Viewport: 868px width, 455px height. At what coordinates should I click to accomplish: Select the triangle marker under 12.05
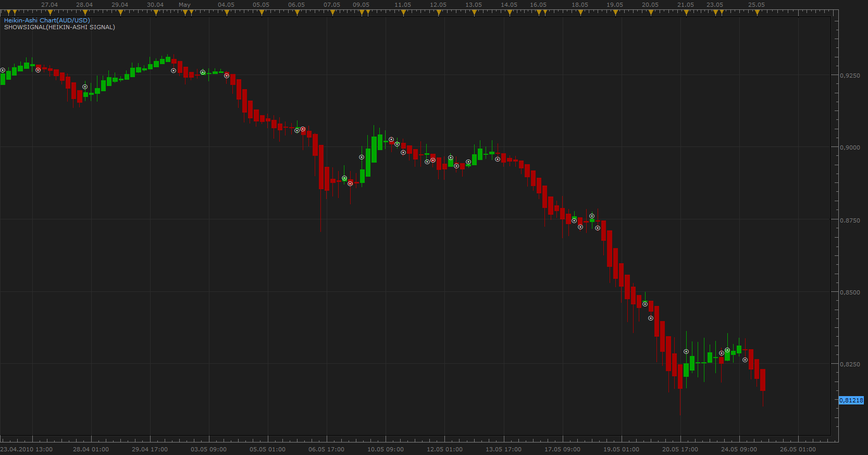pos(439,13)
